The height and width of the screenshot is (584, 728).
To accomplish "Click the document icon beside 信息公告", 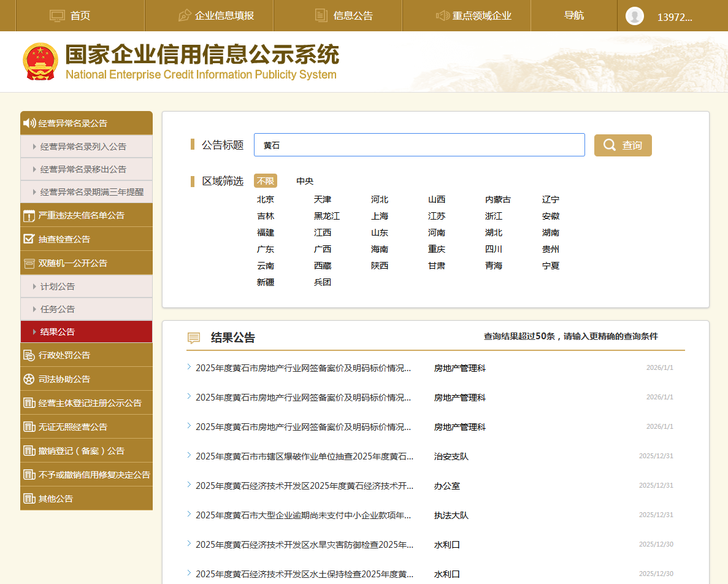I will [x=321, y=15].
